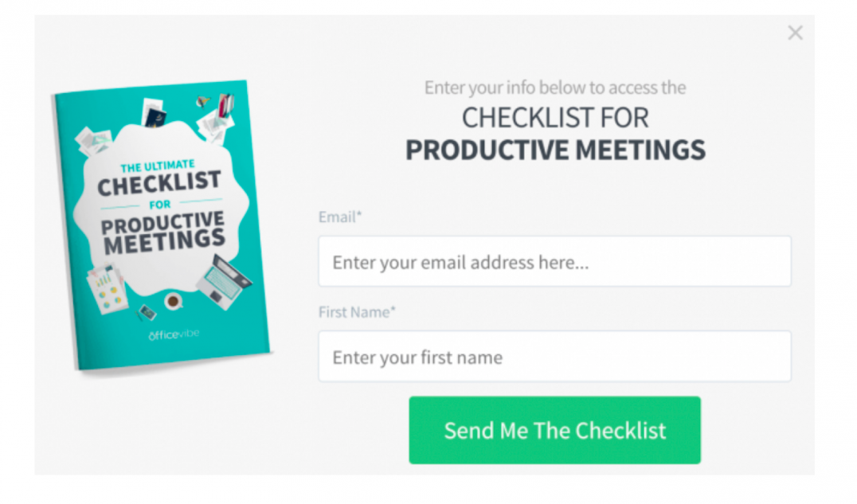The width and height of the screenshot is (857, 504).
Task: Dismiss the popup with the X button
Action: [x=795, y=33]
